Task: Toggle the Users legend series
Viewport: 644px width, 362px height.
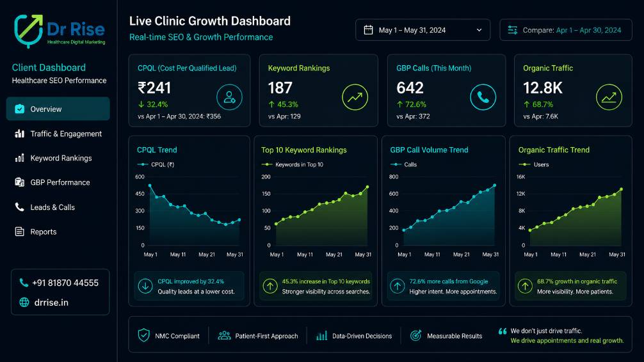Action: (533, 164)
